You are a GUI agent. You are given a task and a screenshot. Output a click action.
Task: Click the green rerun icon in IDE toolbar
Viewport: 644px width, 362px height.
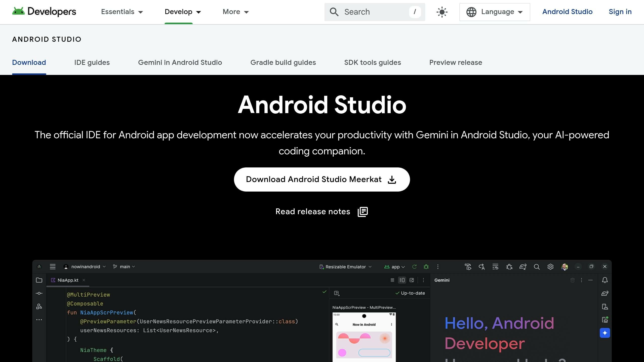pos(414,267)
